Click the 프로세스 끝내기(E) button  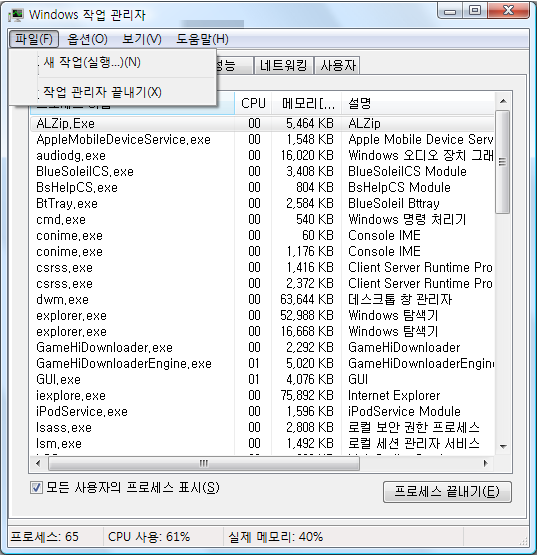tap(447, 492)
